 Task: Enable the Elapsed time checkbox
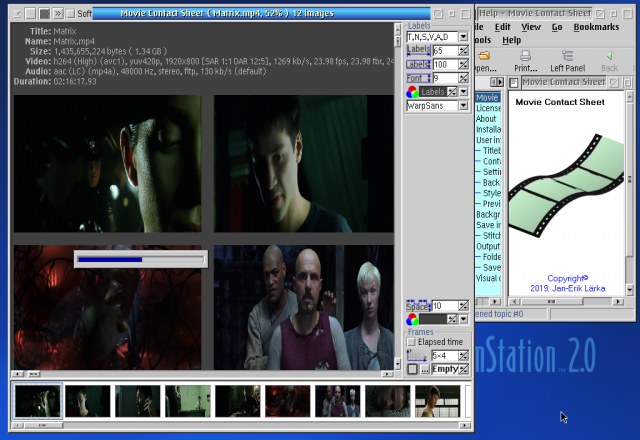click(x=412, y=342)
